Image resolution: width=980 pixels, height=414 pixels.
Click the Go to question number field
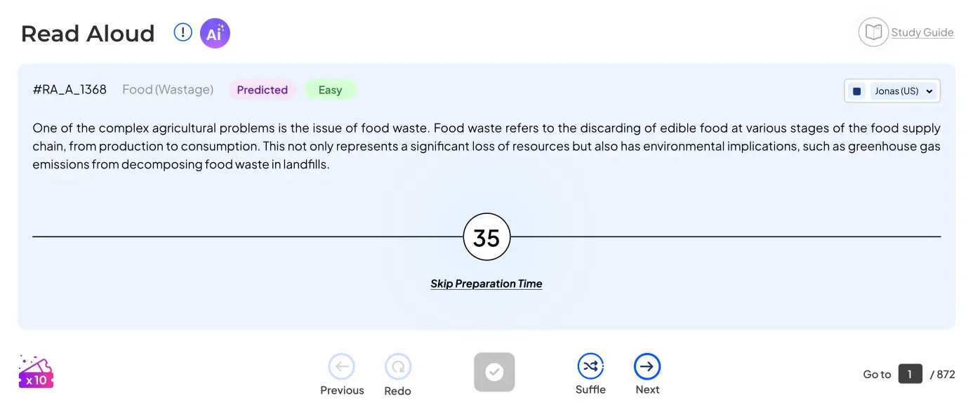(x=910, y=374)
